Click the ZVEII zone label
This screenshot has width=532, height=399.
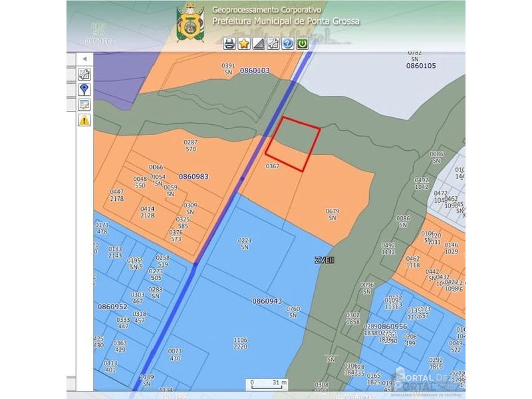[324, 260]
